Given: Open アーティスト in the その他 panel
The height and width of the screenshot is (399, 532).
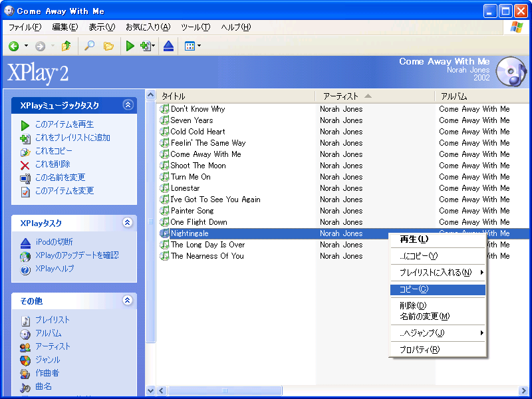Looking at the screenshot, I should tap(53, 346).
